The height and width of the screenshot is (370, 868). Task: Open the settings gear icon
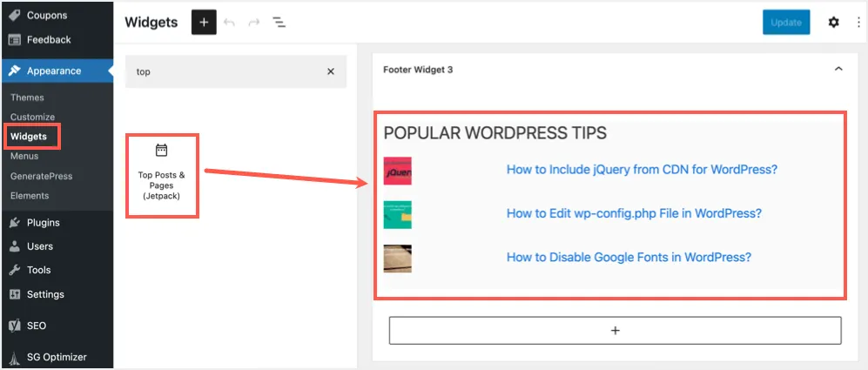click(x=833, y=23)
